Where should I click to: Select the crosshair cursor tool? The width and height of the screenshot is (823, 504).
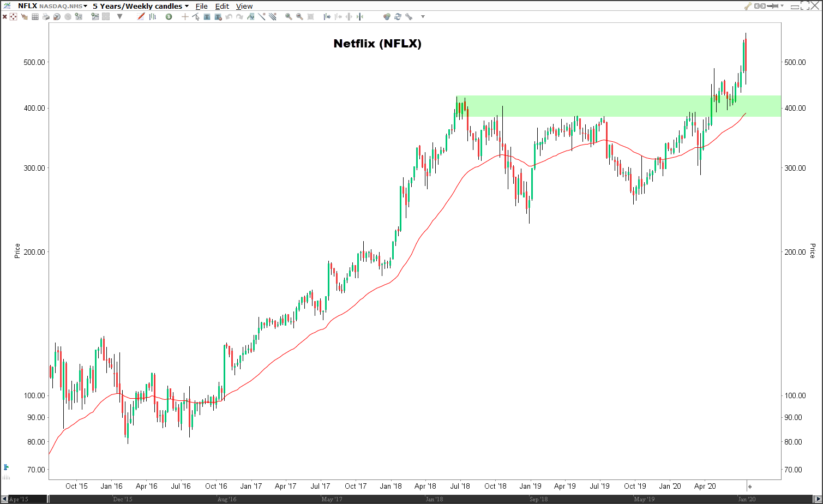coord(185,17)
